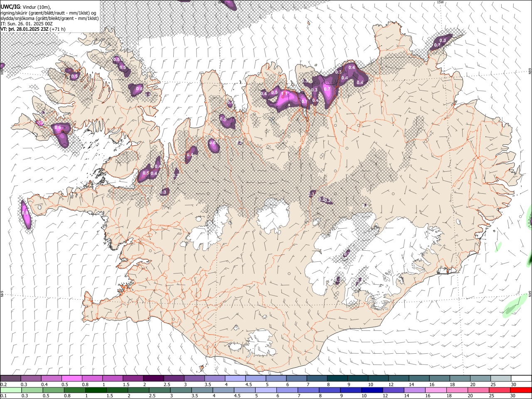This screenshot has width=532, height=399.
Task: Select the "0.9" precipitation value off the west coast
Action: click(25, 213)
